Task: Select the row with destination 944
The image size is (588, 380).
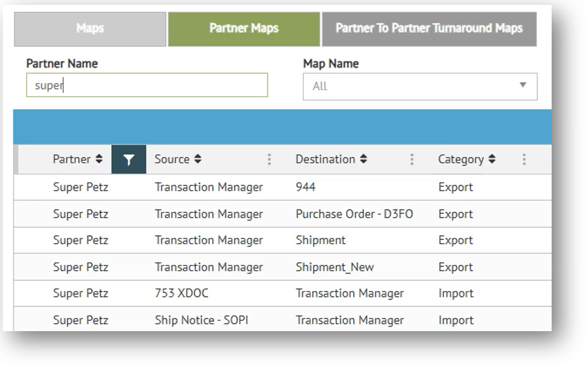Action: click(305, 187)
